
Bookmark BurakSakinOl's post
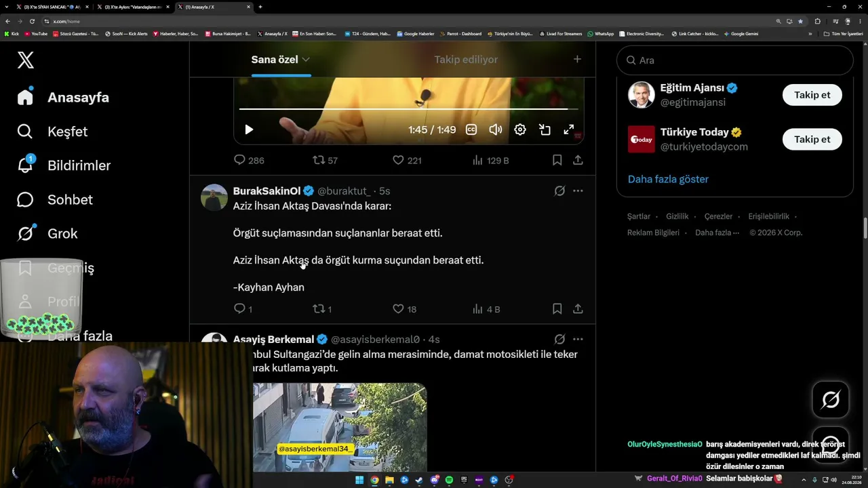tap(557, 309)
